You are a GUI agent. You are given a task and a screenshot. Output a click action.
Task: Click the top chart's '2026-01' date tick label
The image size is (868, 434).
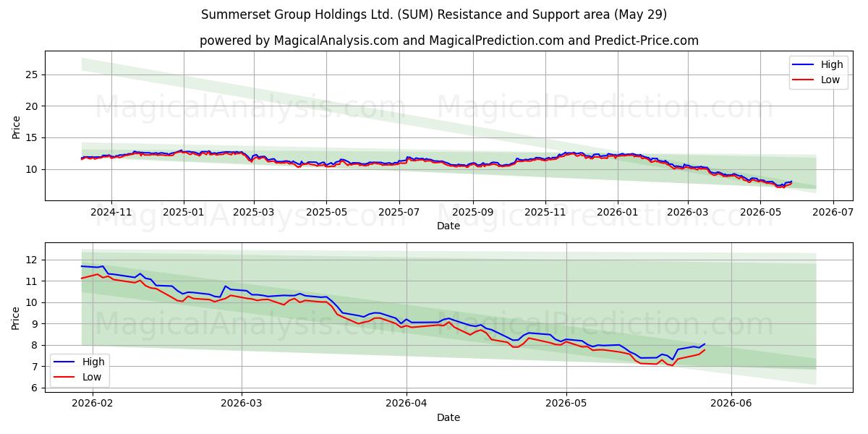pos(618,213)
